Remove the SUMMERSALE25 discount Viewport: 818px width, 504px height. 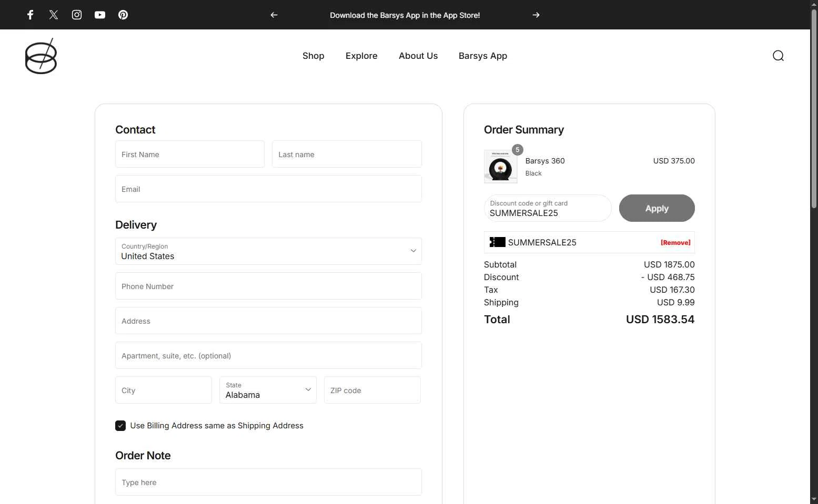tap(675, 242)
